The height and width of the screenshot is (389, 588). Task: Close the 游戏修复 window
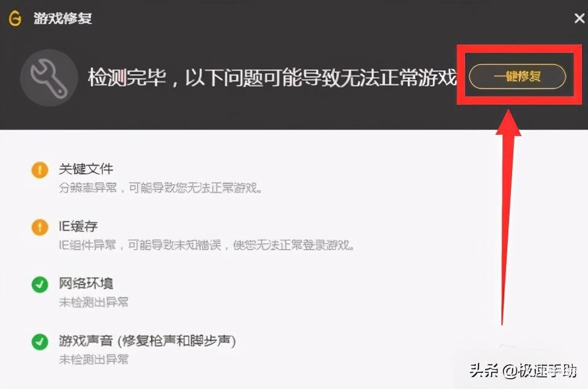click(x=580, y=18)
